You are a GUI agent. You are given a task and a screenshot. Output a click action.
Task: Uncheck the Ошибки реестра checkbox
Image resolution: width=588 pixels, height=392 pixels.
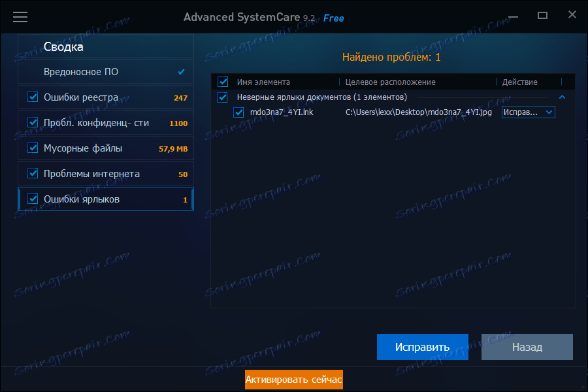pos(33,97)
